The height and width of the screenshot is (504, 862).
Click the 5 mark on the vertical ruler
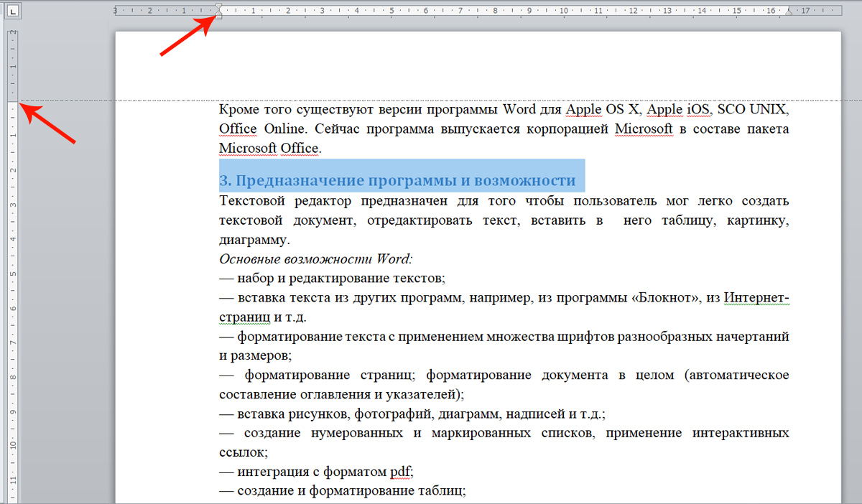13,274
